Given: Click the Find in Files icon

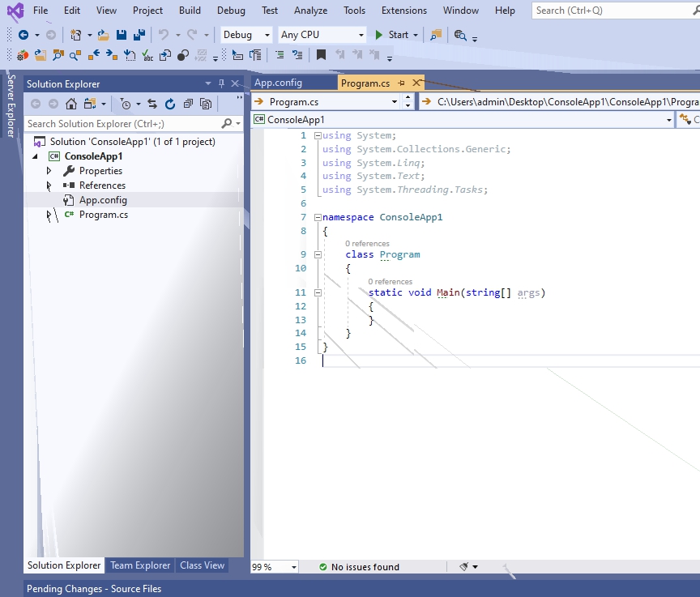Looking at the screenshot, I should [x=436, y=35].
